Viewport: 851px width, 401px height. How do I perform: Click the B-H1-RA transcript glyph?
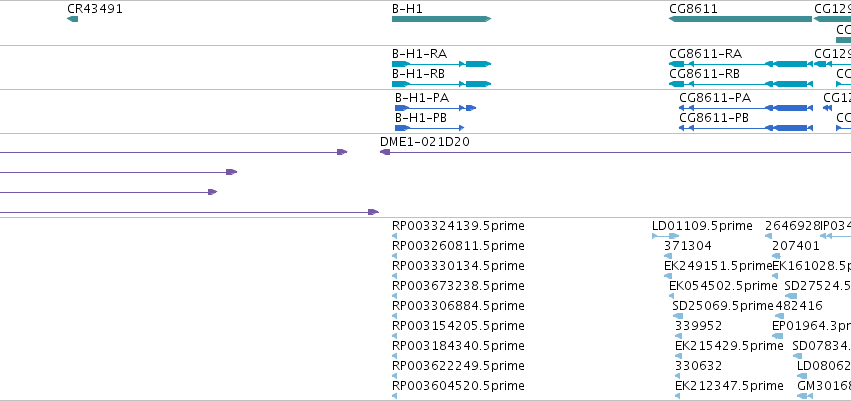(441, 64)
